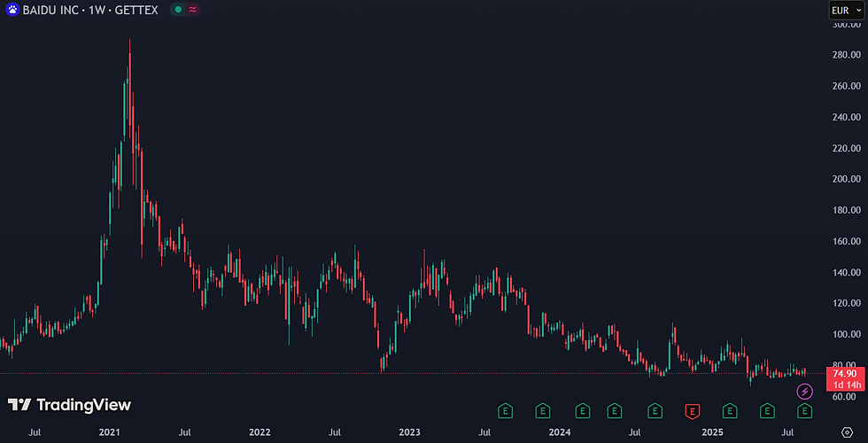Click the purple lightning bolt icon
Image resolution: width=868 pixels, height=443 pixels.
click(804, 392)
